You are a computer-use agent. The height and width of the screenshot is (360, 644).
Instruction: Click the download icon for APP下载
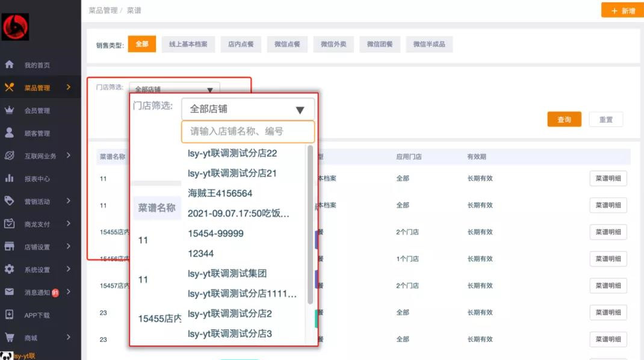9,314
